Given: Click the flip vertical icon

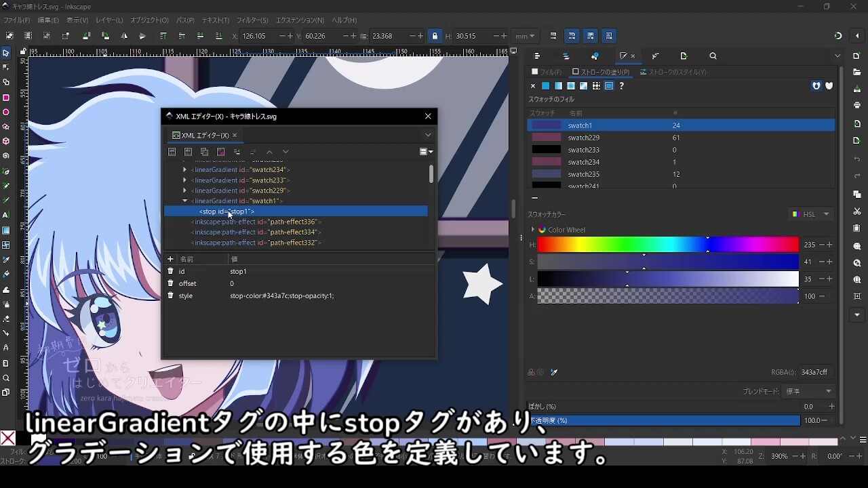Looking at the screenshot, I should click(x=142, y=36).
